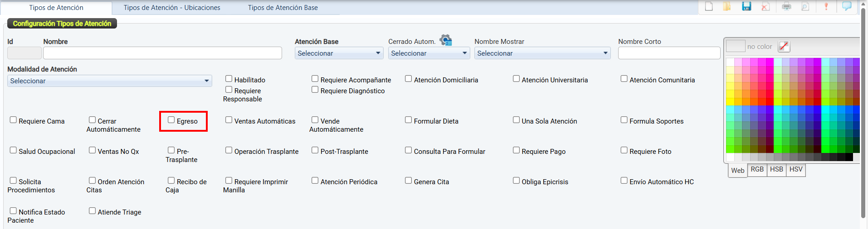Viewport: 868px width, 229px height.
Task: Expand the Atención Base dropdown
Action: (x=339, y=53)
